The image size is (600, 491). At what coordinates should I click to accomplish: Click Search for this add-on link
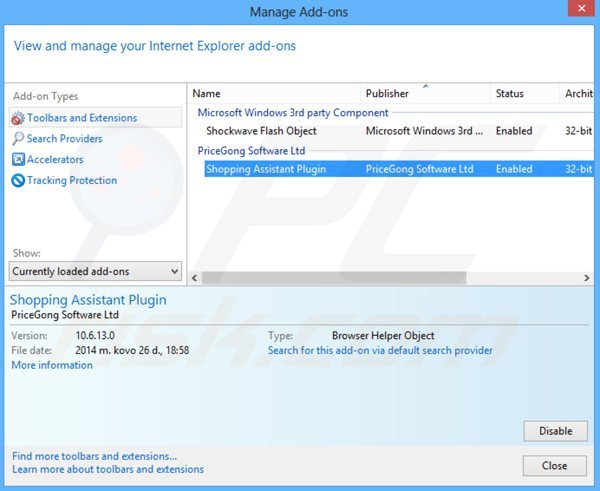click(x=380, y=351)
